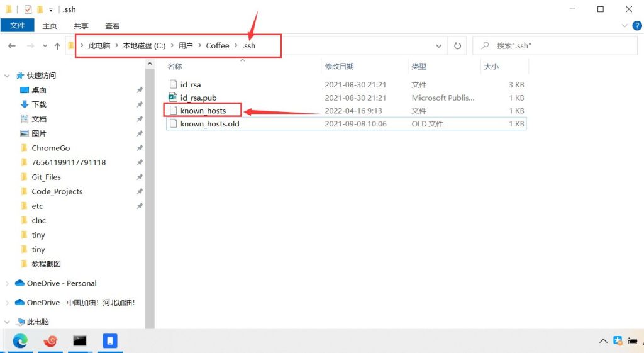Open the clnc folder
This screenshot has height=353, width=644.
(x=38, y=220)
